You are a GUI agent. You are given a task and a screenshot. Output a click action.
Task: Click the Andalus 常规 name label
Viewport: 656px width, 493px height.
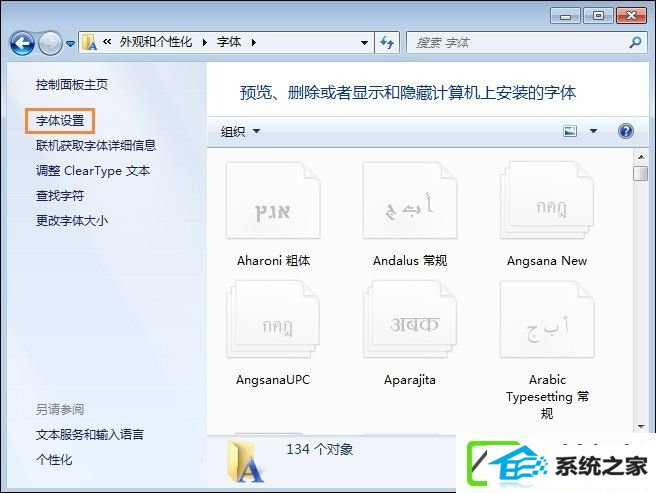(x=410, y=261)
